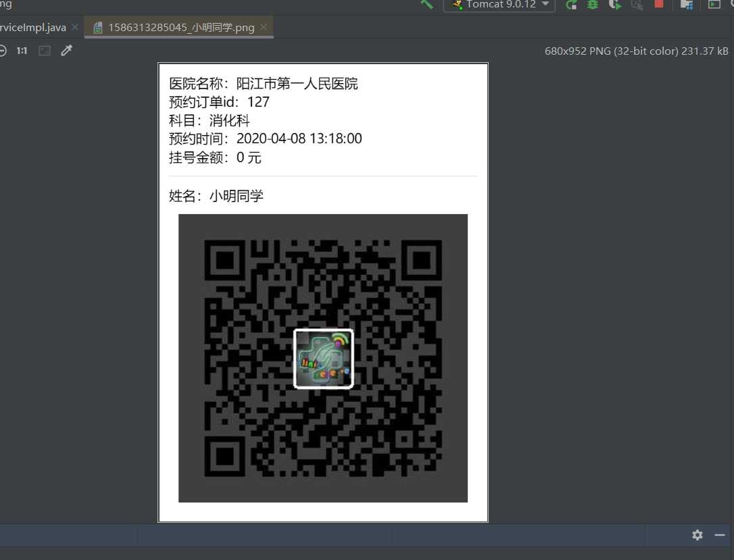The image size is (734, 560).
Task: Click the Fit Zoom to Window icon
Action: [45, 51]
